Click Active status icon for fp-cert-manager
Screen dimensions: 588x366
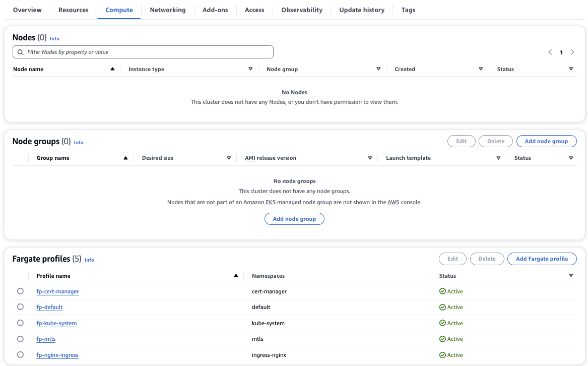click(442, 291)
